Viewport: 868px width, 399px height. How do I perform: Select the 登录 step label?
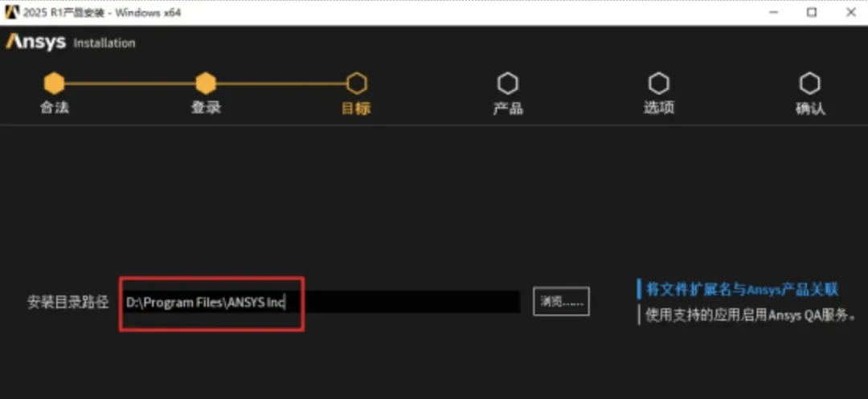coord(206,108)
